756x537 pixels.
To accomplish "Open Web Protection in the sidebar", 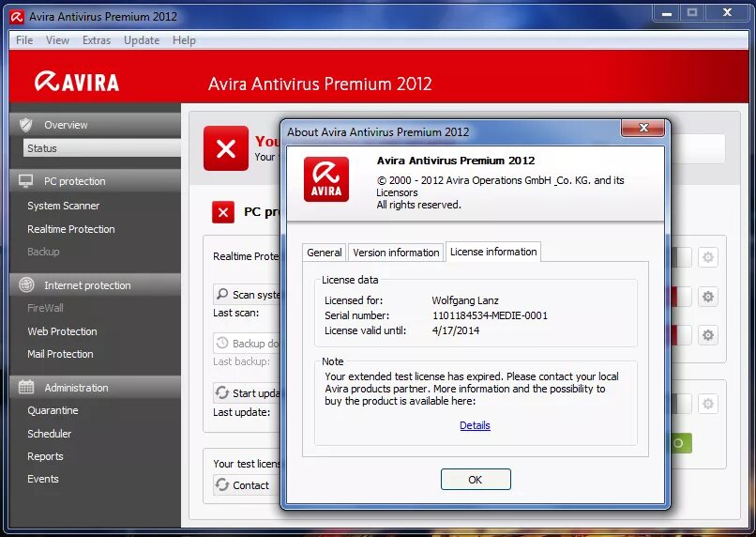I will tap(62, 331).
